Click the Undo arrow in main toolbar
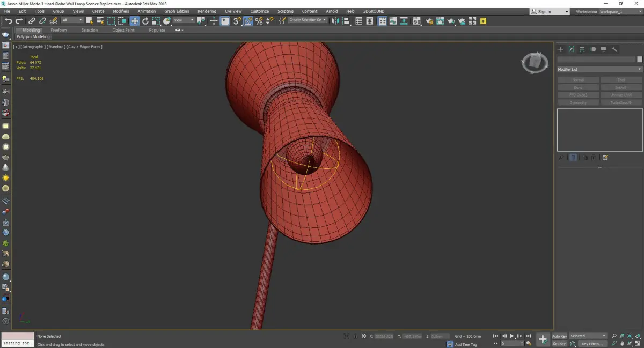The height and width of the screenshot is (348, 644). coord(8,21)
